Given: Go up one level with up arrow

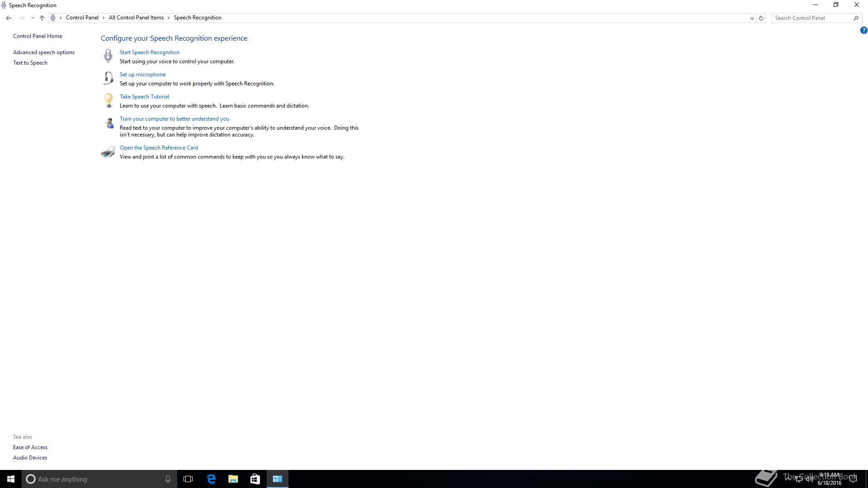Looking at the screenshot, I should click(x=42, y=18).
